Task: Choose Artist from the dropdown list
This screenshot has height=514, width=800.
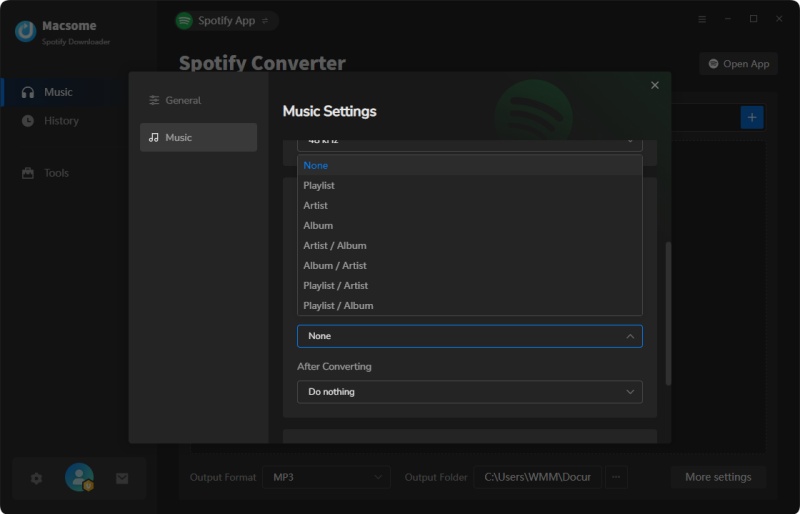Action: click(469, 205)
